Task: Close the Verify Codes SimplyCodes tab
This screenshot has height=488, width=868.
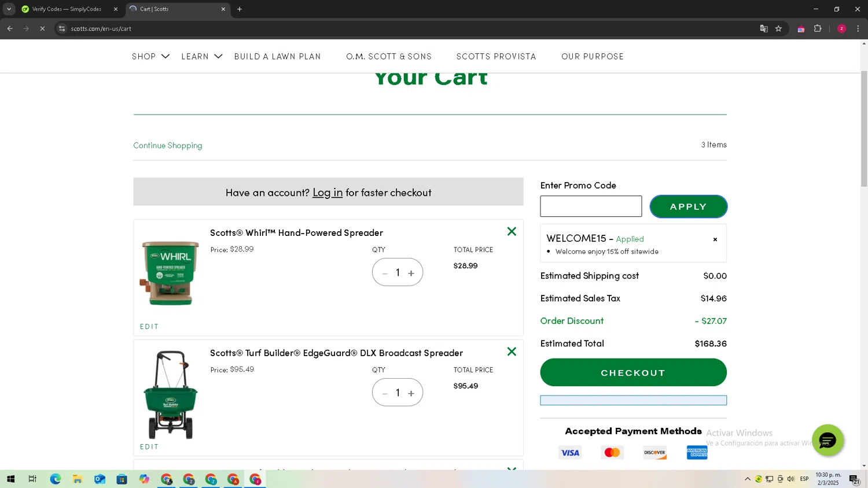Action: coord(116,9)
